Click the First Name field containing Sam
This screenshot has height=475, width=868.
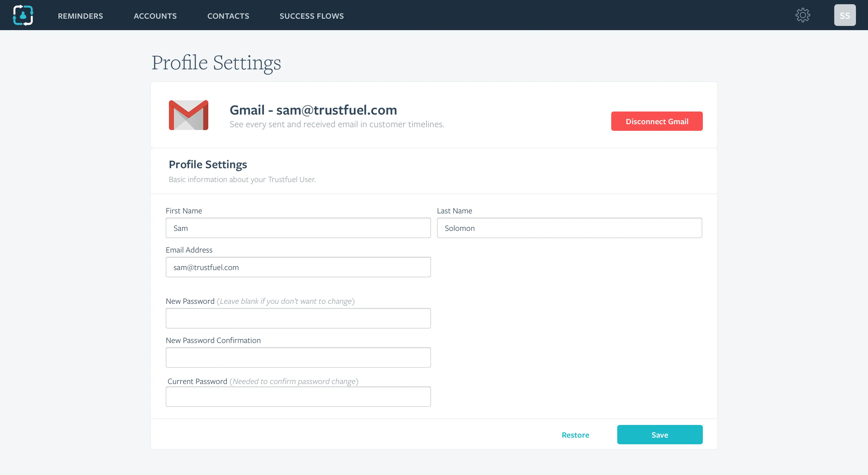coord(298,228)
